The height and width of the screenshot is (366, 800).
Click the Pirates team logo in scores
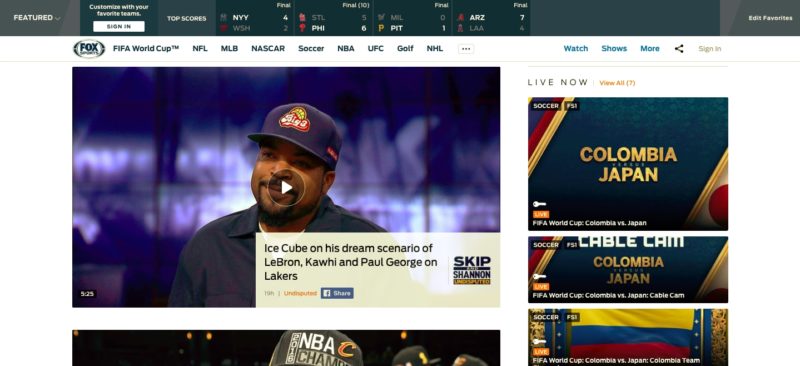(381, 28)
